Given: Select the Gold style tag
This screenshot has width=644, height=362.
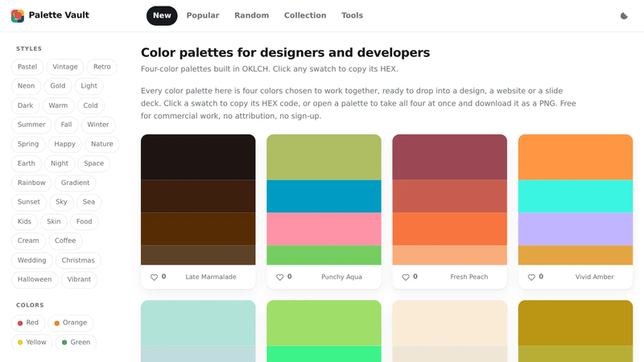Looking at the screenshot, I should (58, 86).
